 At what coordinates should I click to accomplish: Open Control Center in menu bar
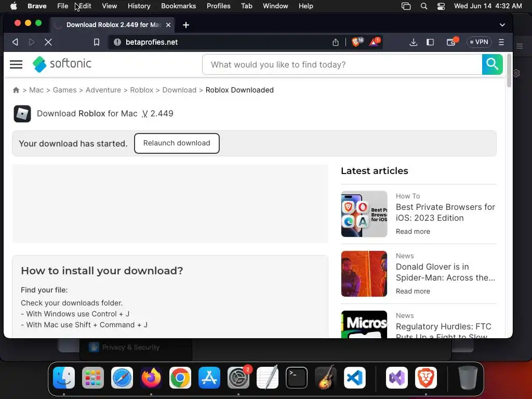coord(441,6)
